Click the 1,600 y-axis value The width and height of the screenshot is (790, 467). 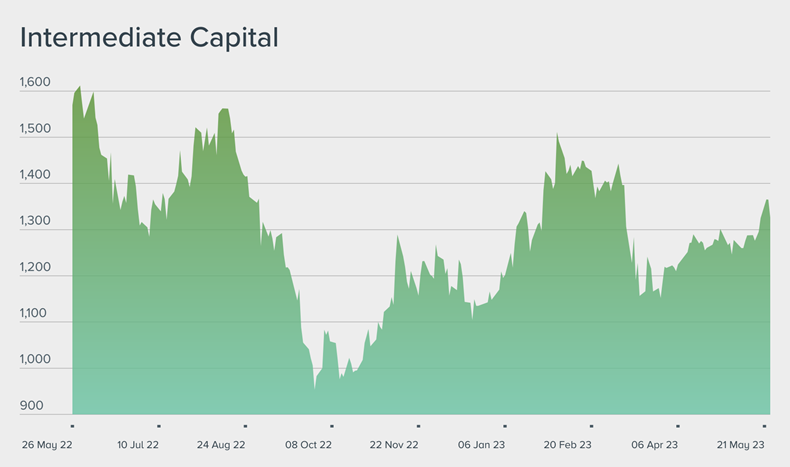pyautogui.click(x=35, y=83)
